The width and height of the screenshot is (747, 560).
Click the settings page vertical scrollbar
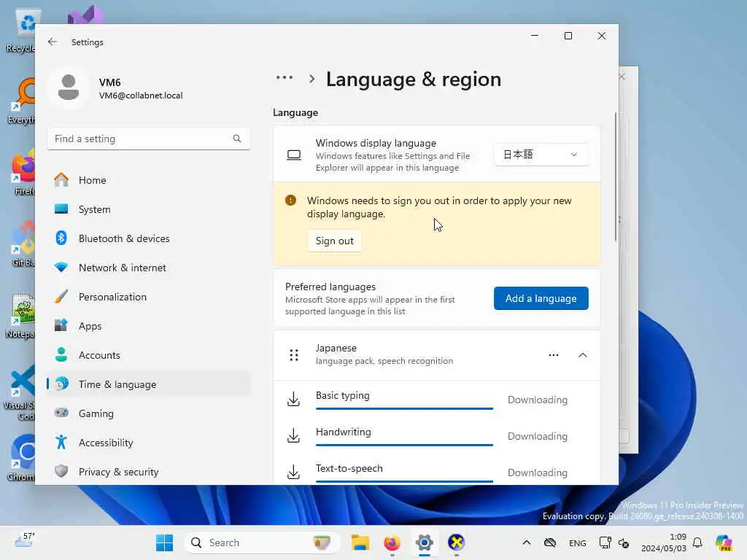pos(616,176)
